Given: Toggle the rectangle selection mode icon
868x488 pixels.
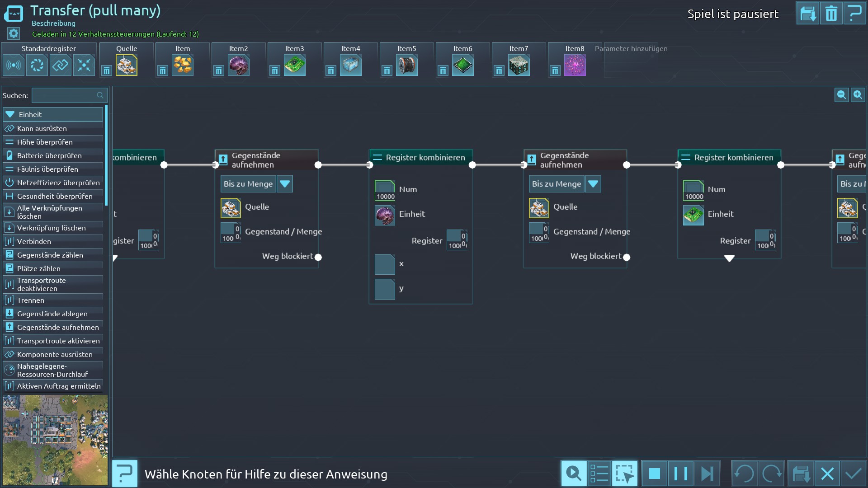Looking at the screenshot, I should 625,474.
